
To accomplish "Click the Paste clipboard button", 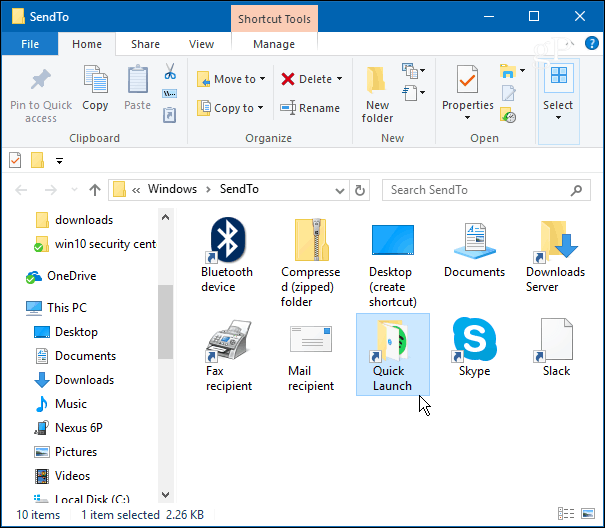I will pos(137,88).
